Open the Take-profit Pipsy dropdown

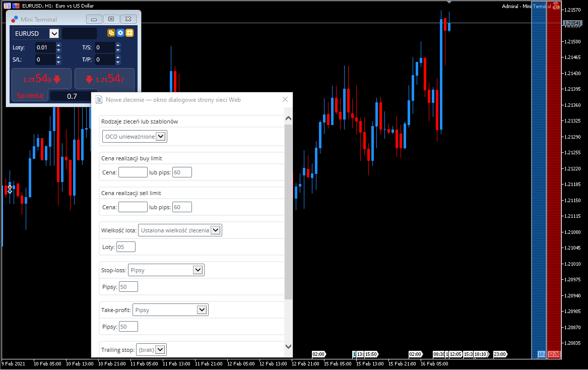(x=202, y=310)
